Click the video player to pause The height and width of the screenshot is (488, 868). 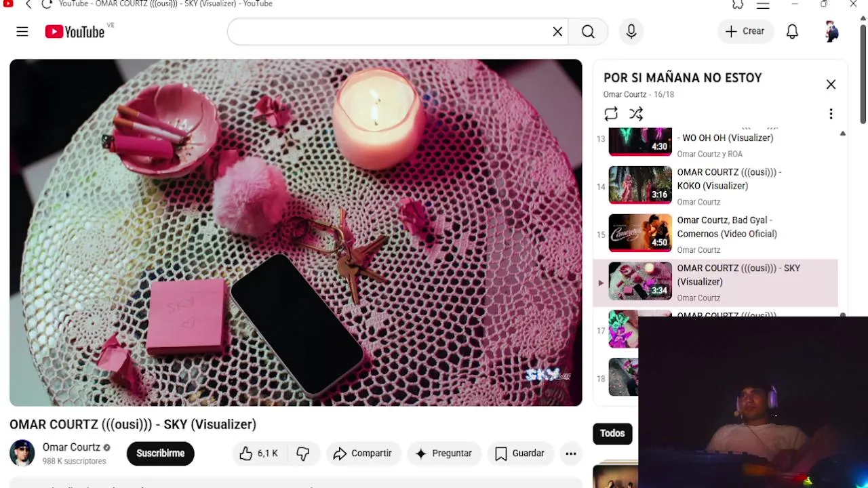[x=296, y=232]
